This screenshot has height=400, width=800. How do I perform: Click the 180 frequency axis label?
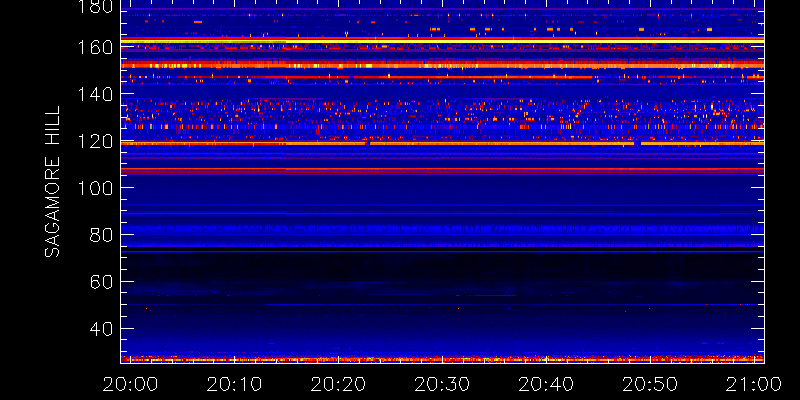(x=95, y=6)
